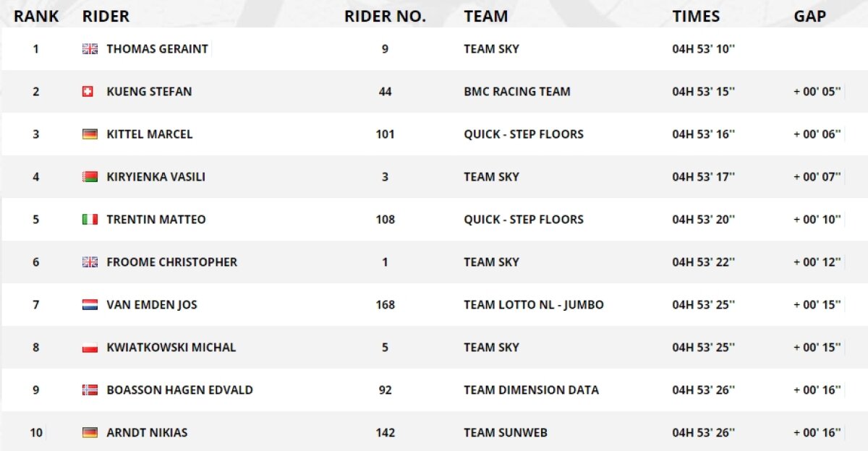The height and width of the screenshot is (451, 868).
Task: Select the TEAM column header
Action: (x=485, y=16)
